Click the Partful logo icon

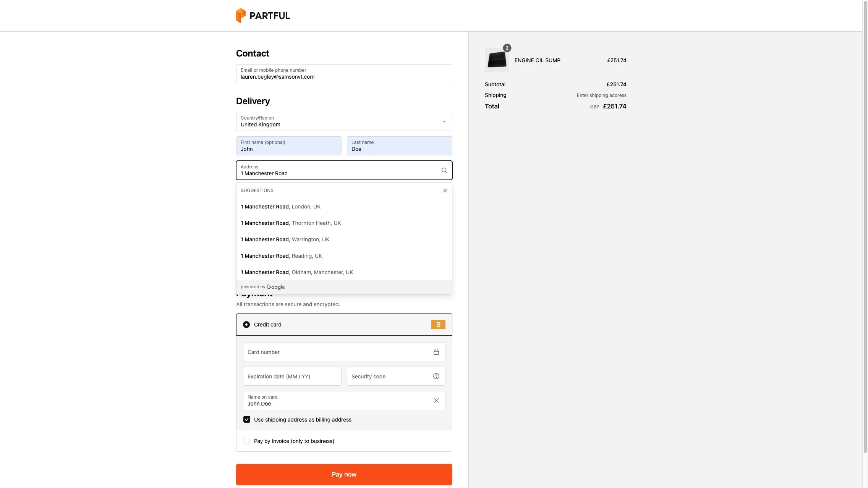(241, 16)
